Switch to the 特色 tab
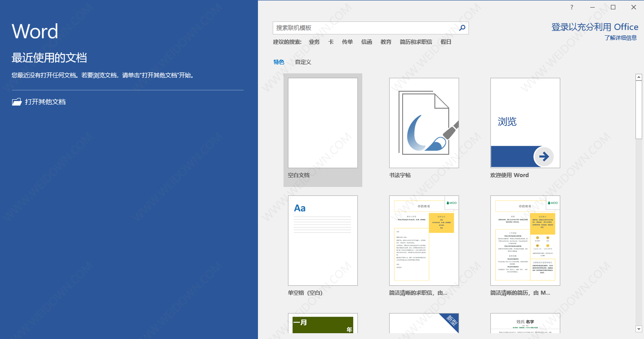This screenshot has width=644, height=339. coord(279,62)
